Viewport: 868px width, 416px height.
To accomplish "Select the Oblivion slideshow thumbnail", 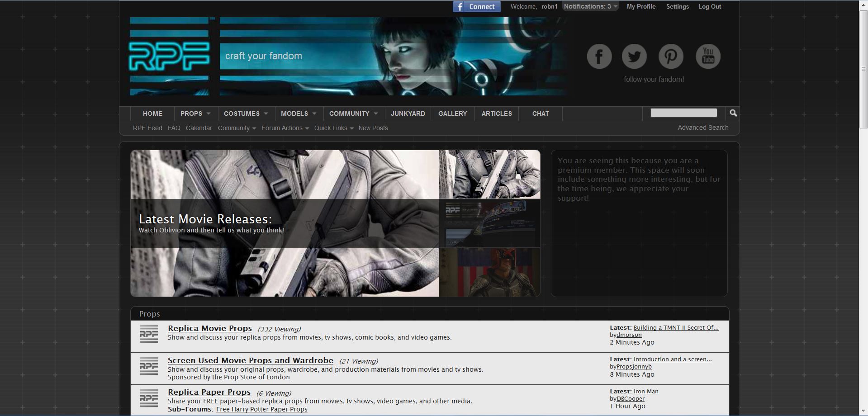I will tap(489, 175).
